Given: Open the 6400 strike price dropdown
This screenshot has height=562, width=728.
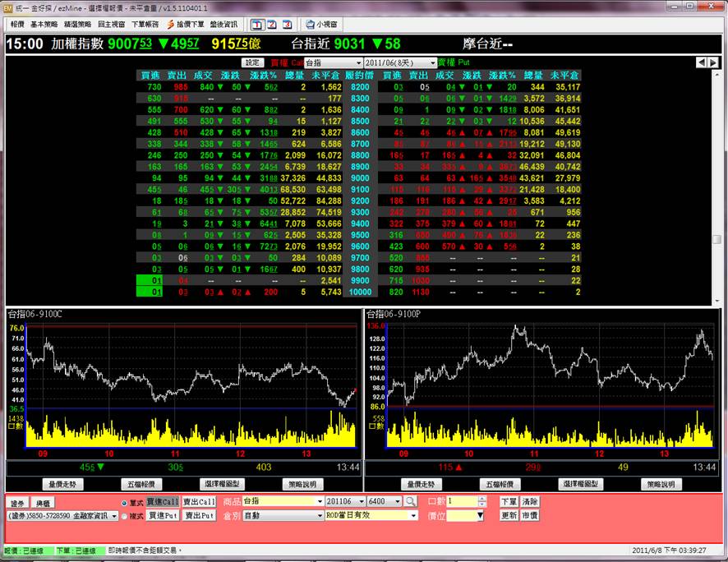Looking at the screenshot, I should (397, 501).
